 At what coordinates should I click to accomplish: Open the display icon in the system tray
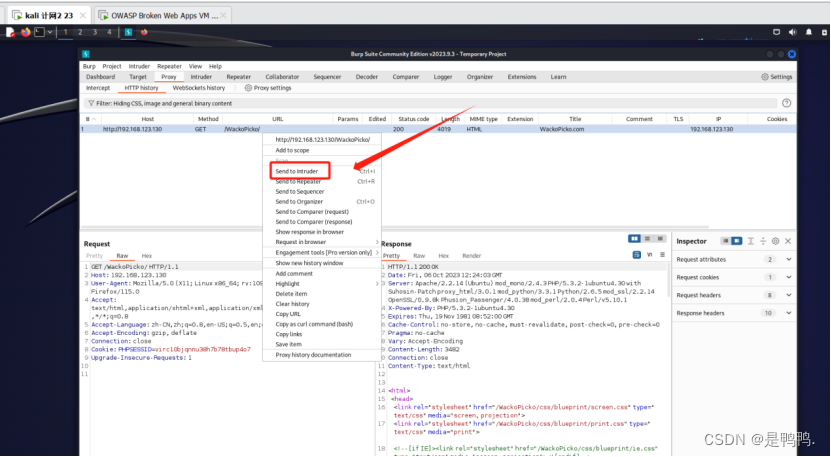tap(776, 32)
